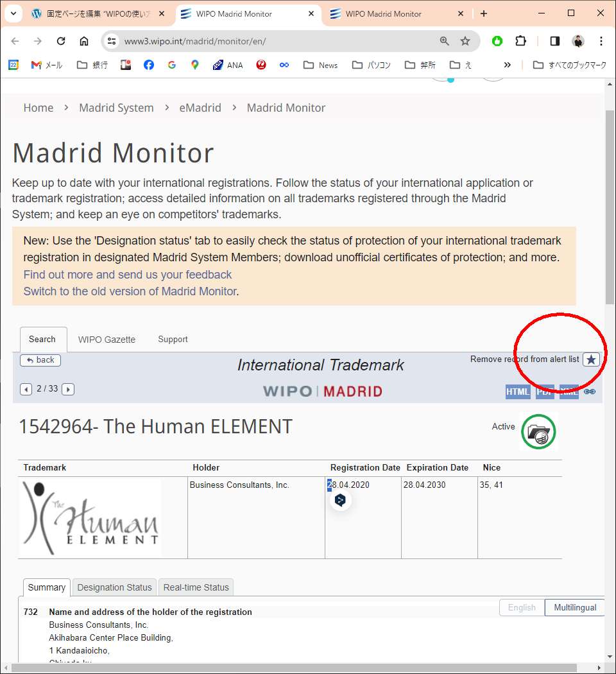Open the News bookmarks folder
The width and height of the screenshot is (616, 674).
pos(320,65)
